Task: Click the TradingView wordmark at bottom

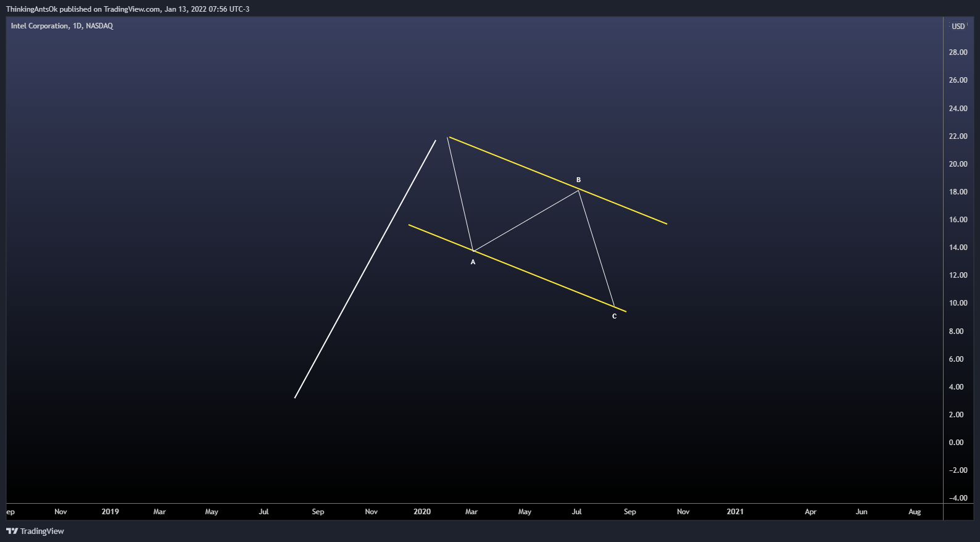Action: click(x=42, y=531)
